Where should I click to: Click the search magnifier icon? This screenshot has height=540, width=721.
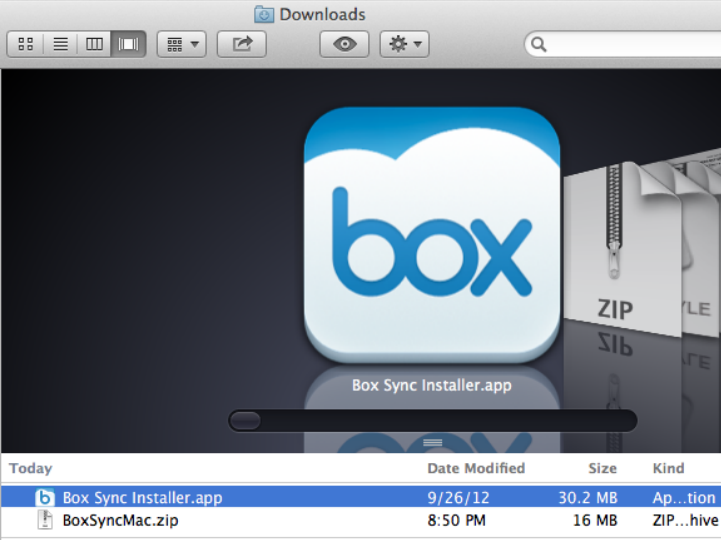pos(538,44)
